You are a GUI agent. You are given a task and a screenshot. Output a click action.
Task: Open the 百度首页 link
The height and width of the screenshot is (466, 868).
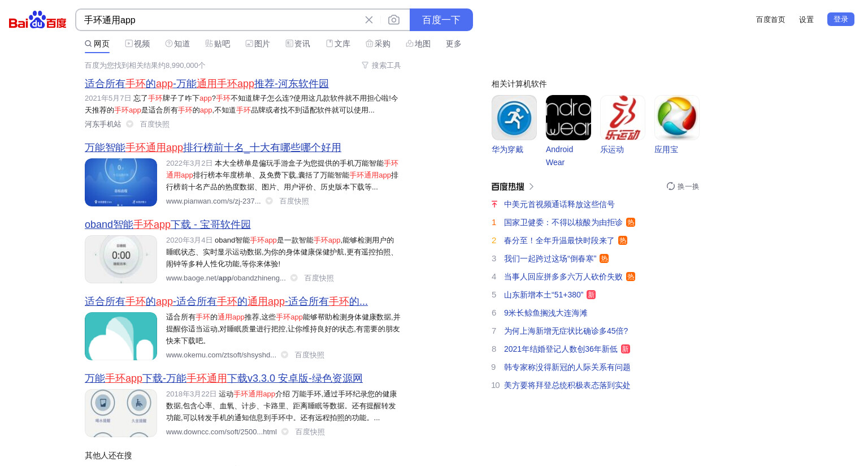[x=771, y=20]
